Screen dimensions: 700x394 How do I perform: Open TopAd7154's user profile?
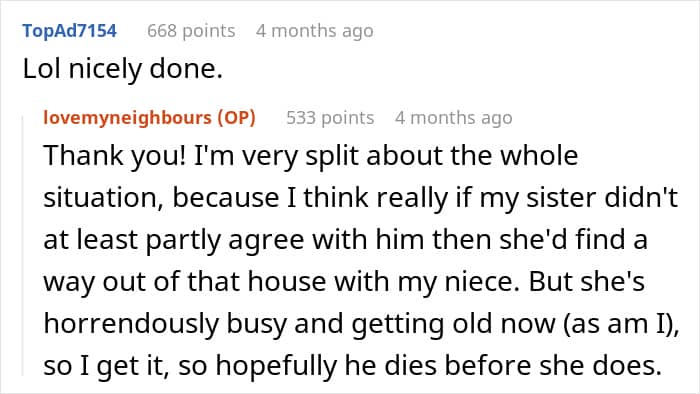[70, 31]
